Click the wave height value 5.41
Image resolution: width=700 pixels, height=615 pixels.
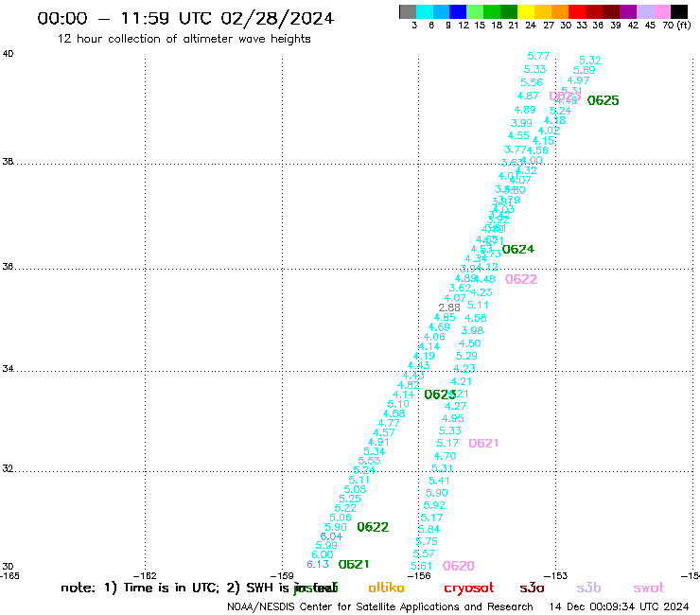439,481
